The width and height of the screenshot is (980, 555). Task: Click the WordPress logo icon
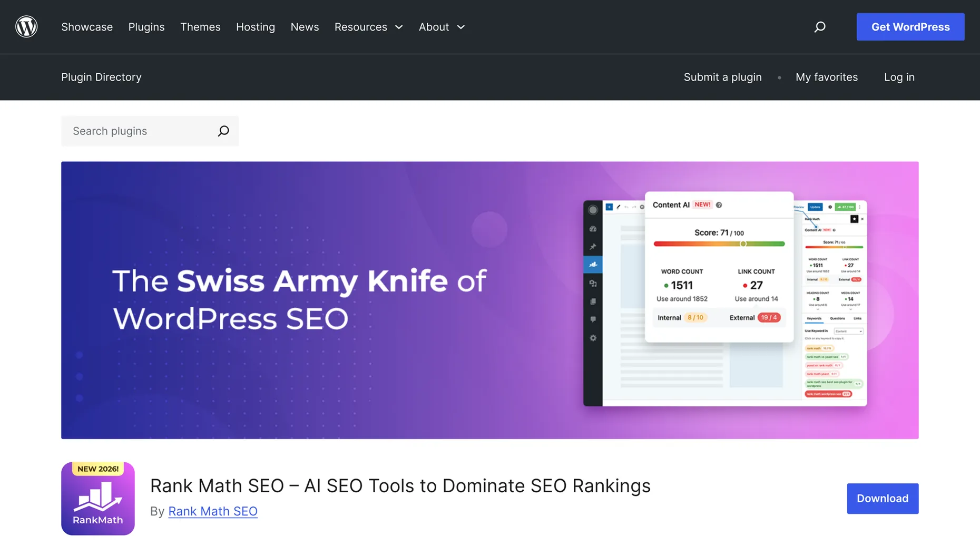(26, 26)
